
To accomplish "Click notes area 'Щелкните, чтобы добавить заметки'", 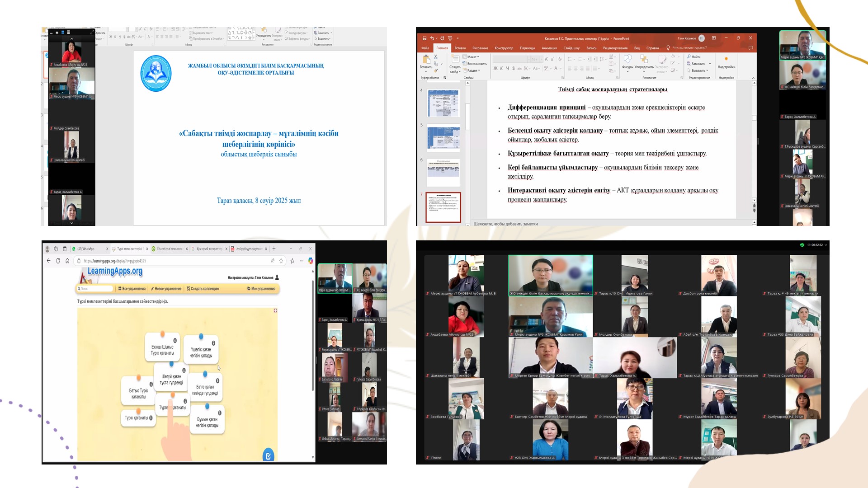I will tap(505, 224).
